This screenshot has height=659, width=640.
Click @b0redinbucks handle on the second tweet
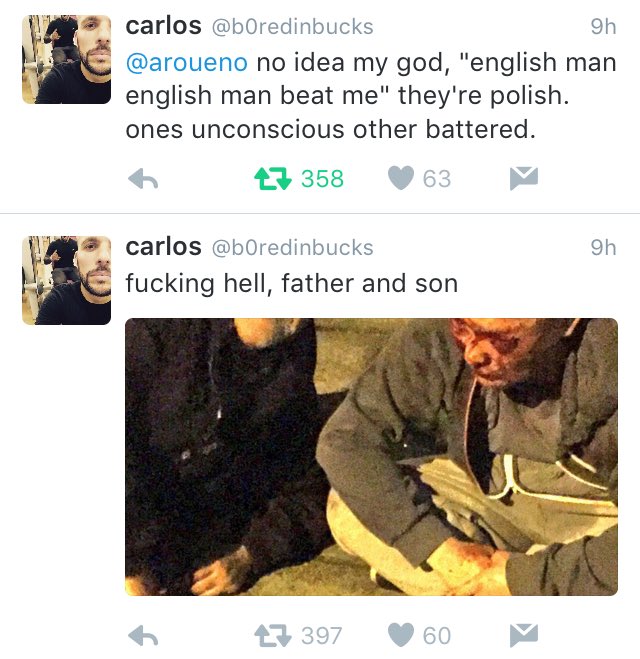(x=293, y=247)
